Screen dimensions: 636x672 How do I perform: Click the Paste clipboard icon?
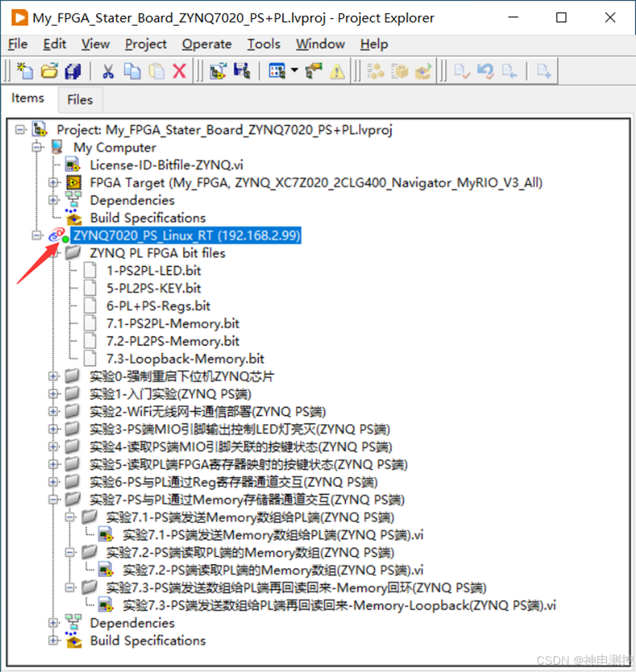pyautogui.click(x=157, y=71)
